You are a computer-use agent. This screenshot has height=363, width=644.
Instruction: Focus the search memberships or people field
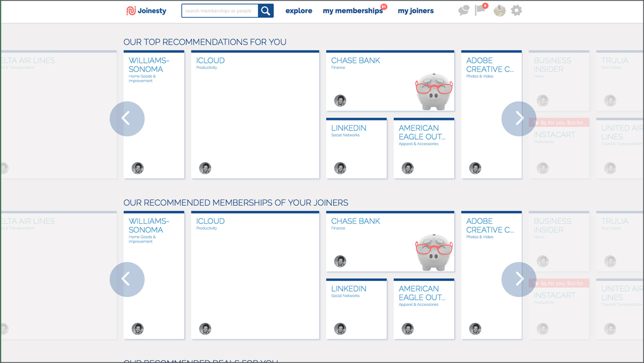click(x=220, y=11)
